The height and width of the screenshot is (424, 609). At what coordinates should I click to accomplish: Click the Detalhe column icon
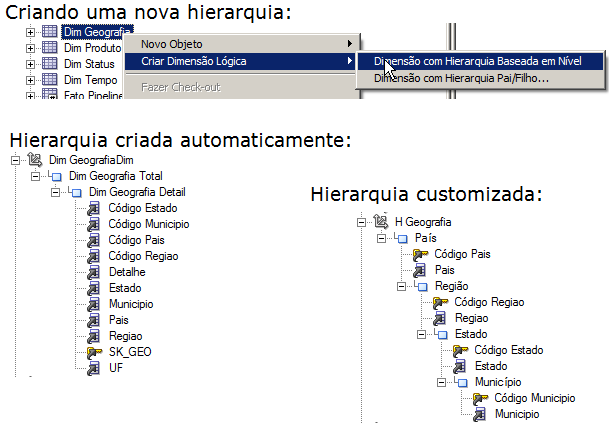[x=94, y=272]
